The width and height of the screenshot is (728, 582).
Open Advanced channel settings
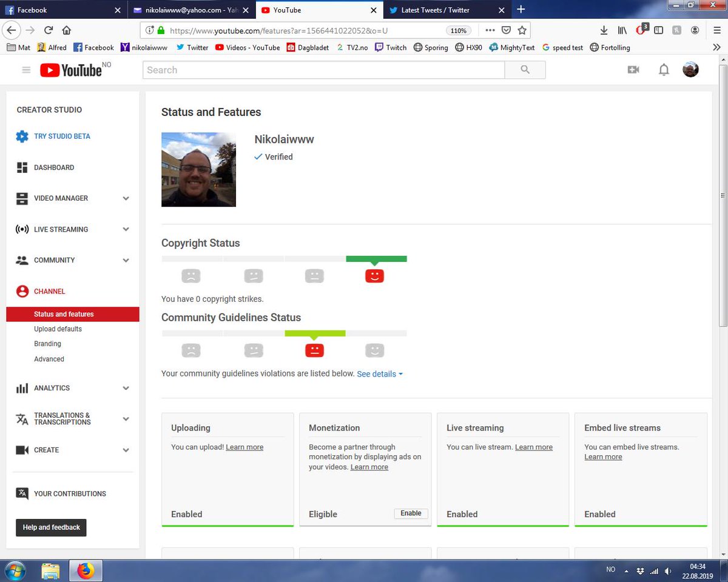49,359
